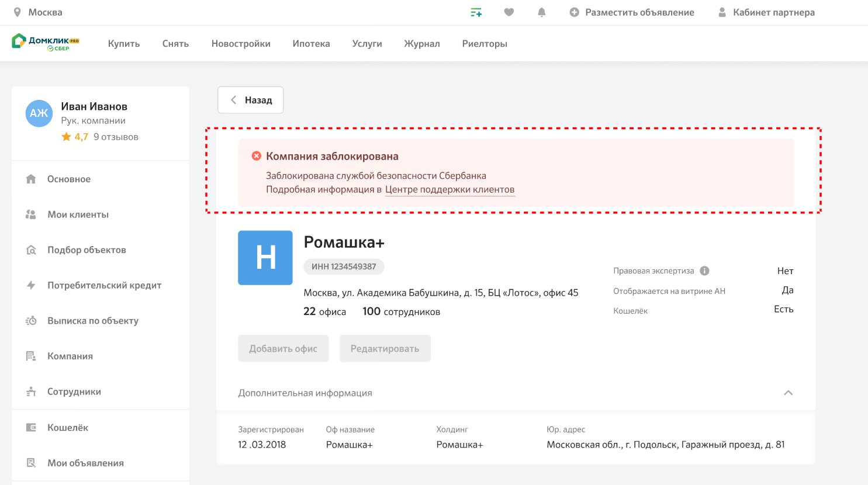Click the 100 сотрудников count
Viewport: 868px width, 485px height.
[401, 311]
